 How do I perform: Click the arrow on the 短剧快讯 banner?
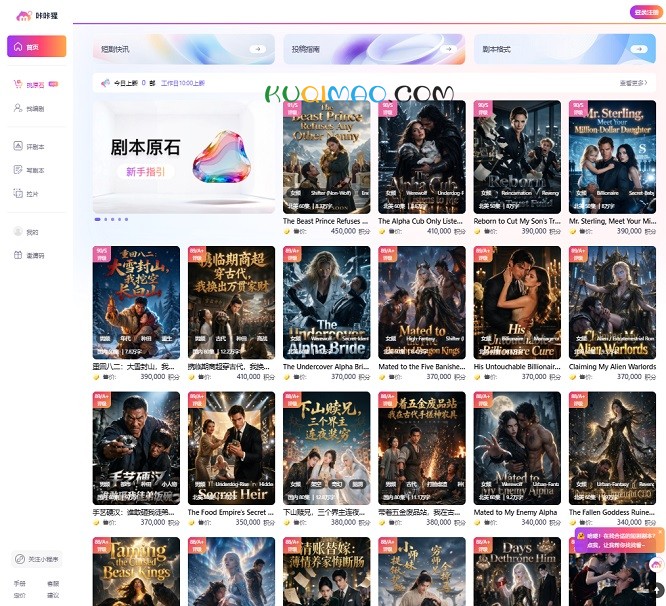click(257, 49)
